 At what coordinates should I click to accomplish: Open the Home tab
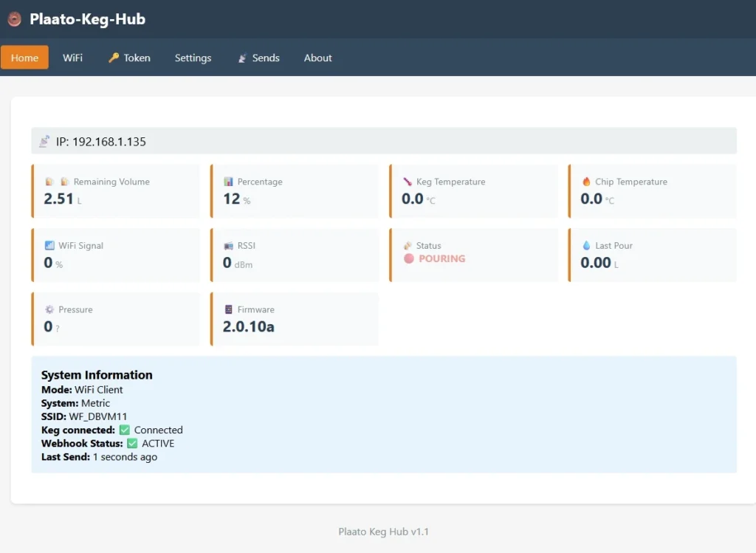[24, 58]
